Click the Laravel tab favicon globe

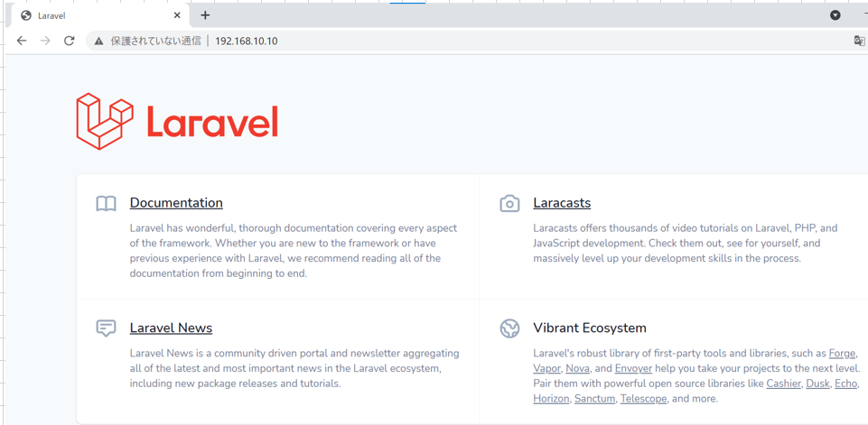(x=25, y=15)
